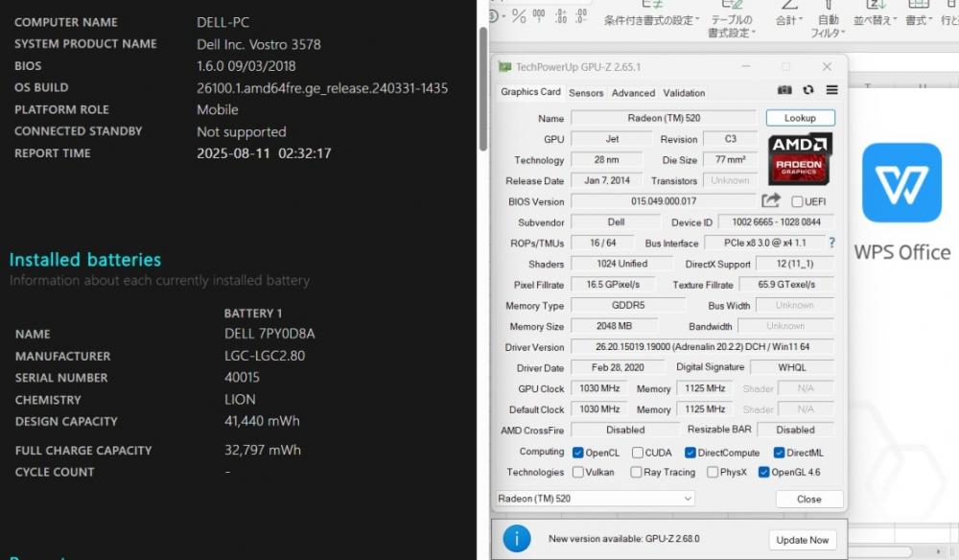Screen dimensions: 959x560
Task: Click the blue info icon in update bar
Action: pos(517,539)
